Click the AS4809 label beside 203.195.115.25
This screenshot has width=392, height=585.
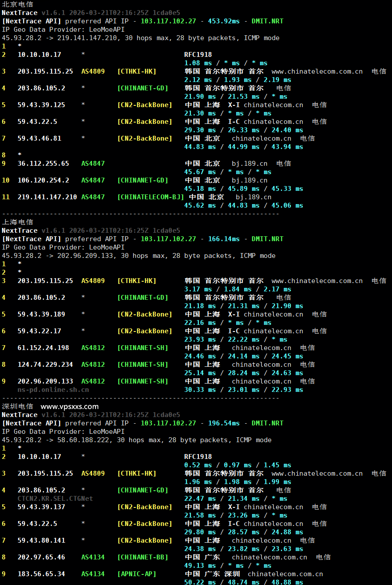click(x=93, y=71)
